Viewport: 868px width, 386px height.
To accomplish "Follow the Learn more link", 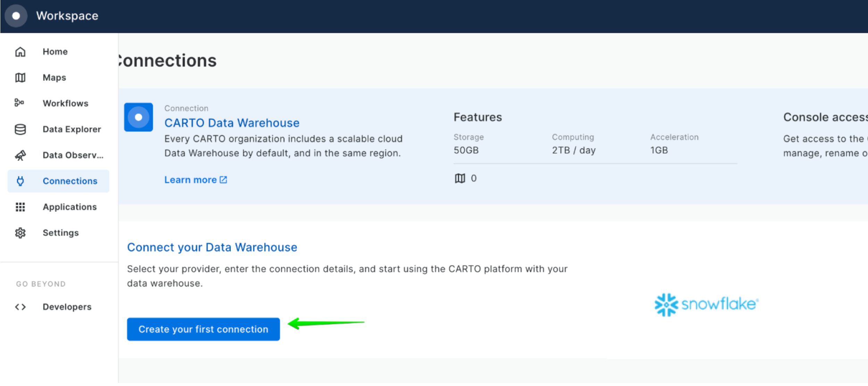I will point(195,180).
